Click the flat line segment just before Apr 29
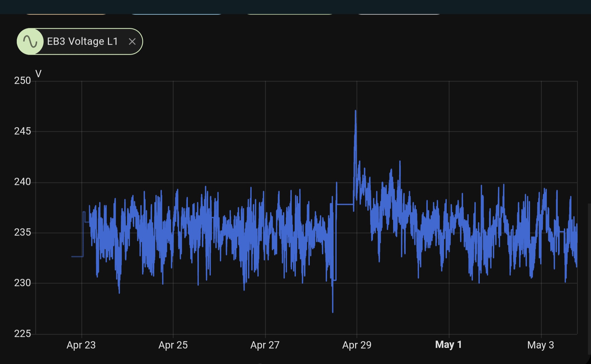The height and width of the screenshot is (364, 591). coord(345,204)
